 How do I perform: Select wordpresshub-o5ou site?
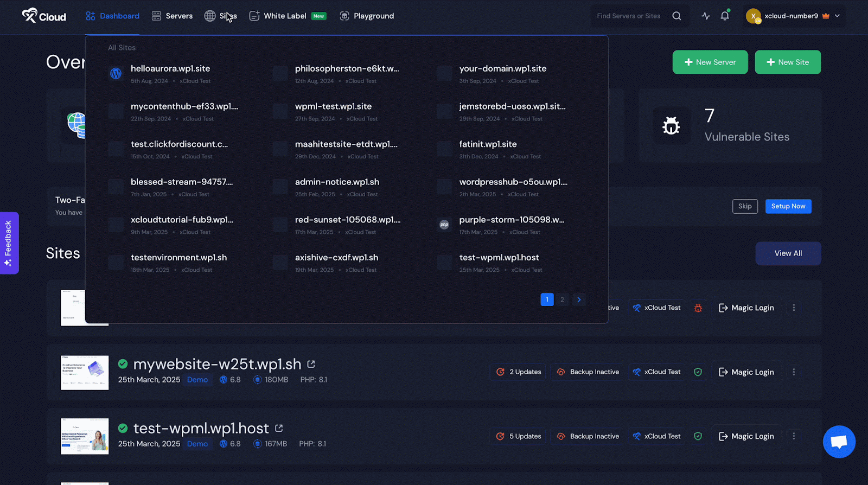513,182
